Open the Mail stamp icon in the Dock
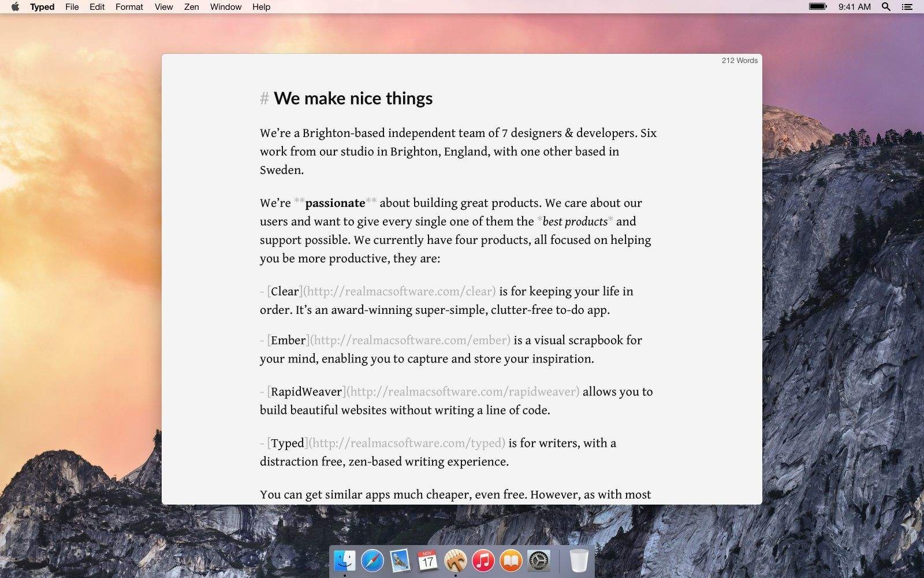Viewport: 924px width, 578px height. 400,560
